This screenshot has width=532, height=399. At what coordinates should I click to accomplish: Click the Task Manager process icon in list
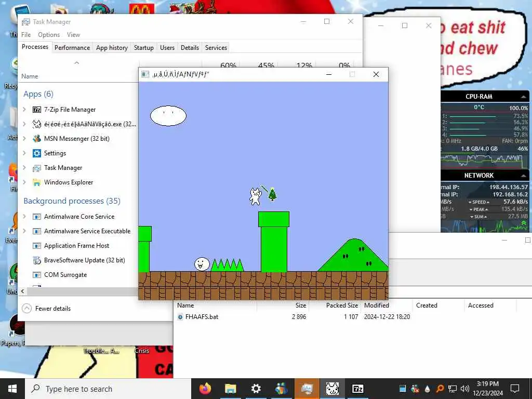pyautogui.click(x=37, y=168)
